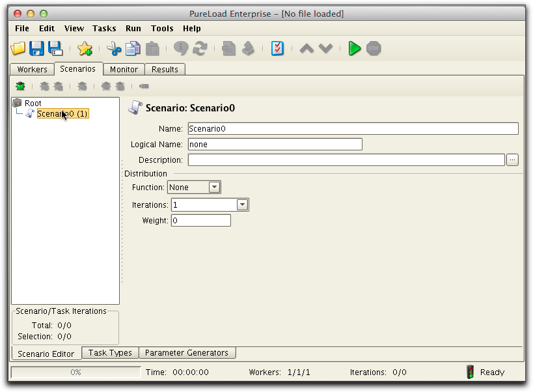Screen dimensions: 533x392
Task: Click the fifth gray bug icon
Action: pos(120,86)
